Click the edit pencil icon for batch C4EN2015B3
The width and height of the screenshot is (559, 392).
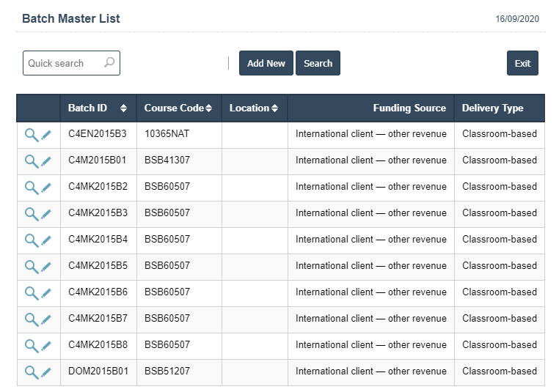[46, 135]
